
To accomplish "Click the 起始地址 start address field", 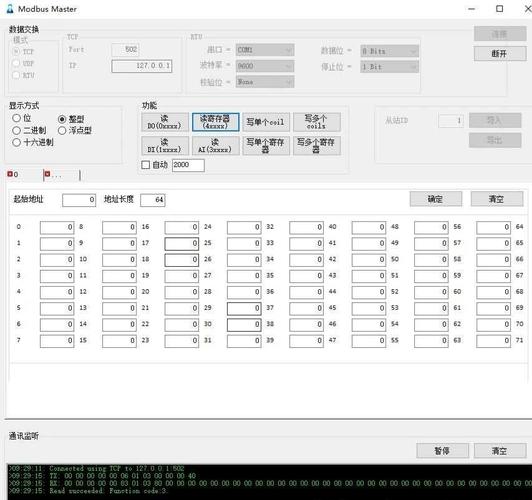I will pos(79,200).
